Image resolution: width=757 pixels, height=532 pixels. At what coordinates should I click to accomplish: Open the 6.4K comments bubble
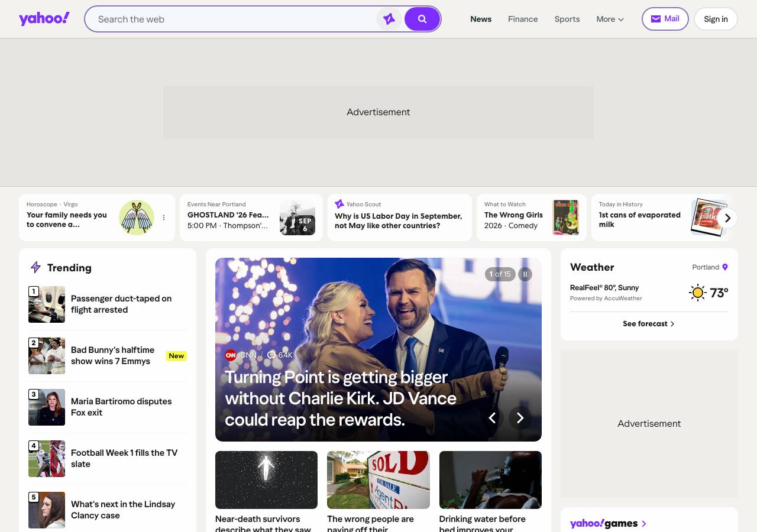(280, 355)
